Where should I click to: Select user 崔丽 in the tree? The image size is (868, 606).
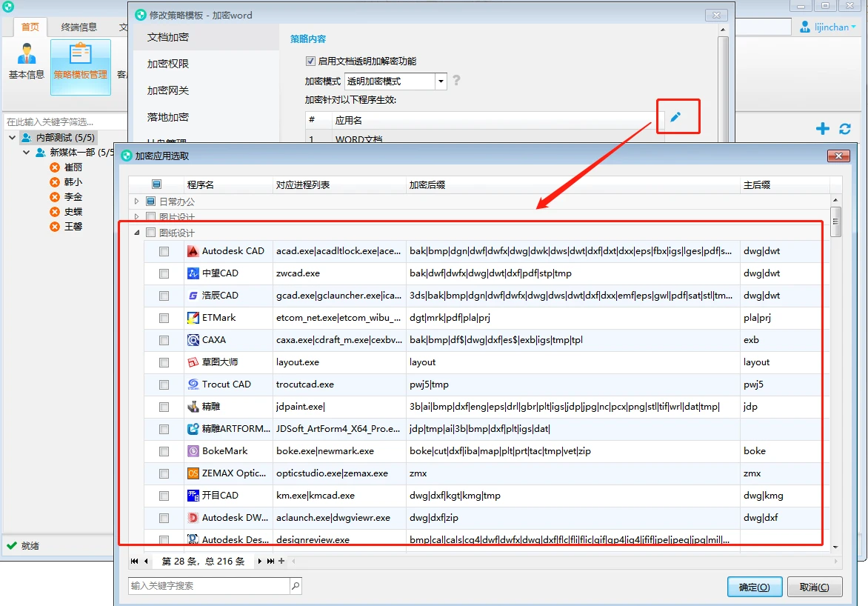pos(73,167)
